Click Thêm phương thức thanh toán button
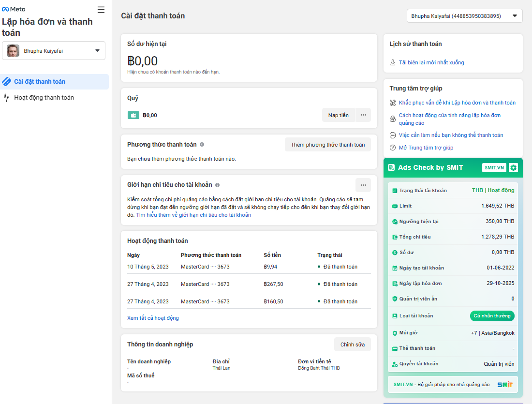The image size is (532, 404). coord(327,145)
